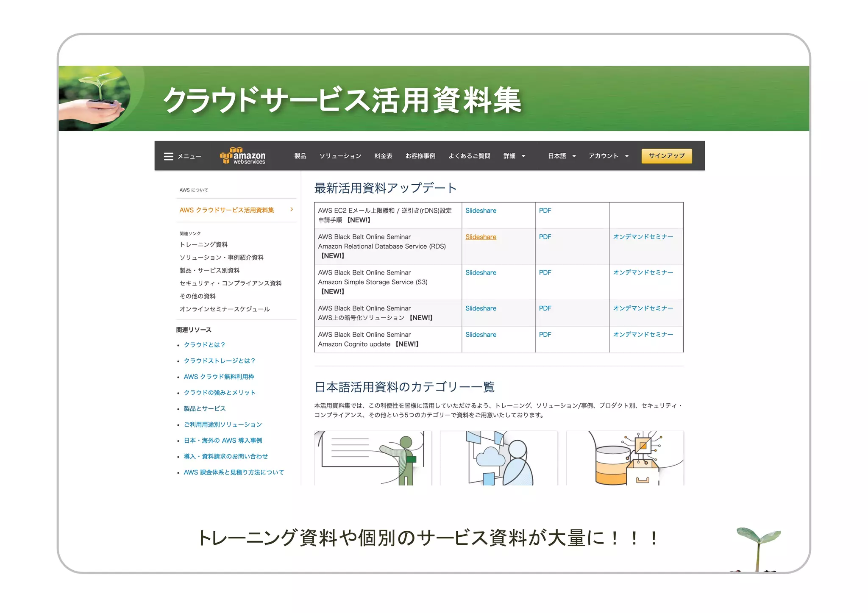Click the 関連リンク label
Screen dimensions: 868x613
190,233
